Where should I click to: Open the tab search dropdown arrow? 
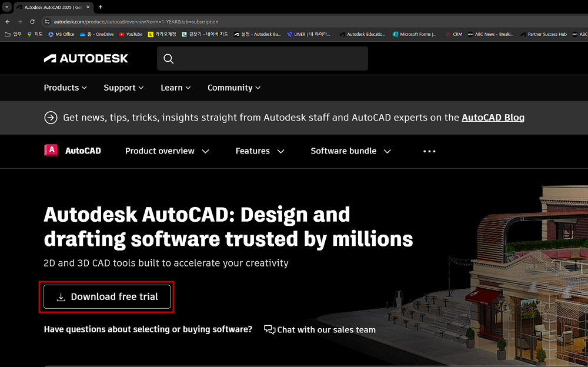pyautogui.click(x=6, y=6)
